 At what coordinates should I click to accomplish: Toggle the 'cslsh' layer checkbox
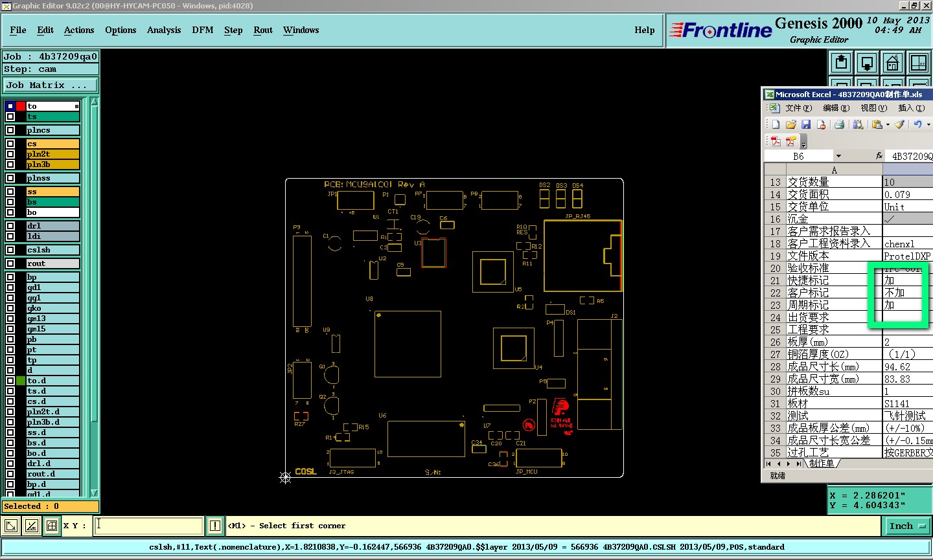(x=10, y=250)
